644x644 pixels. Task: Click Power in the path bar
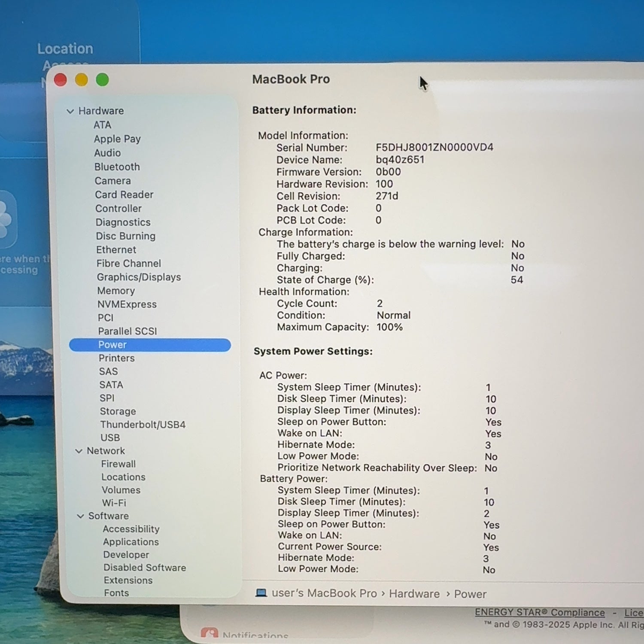(470, 594)
